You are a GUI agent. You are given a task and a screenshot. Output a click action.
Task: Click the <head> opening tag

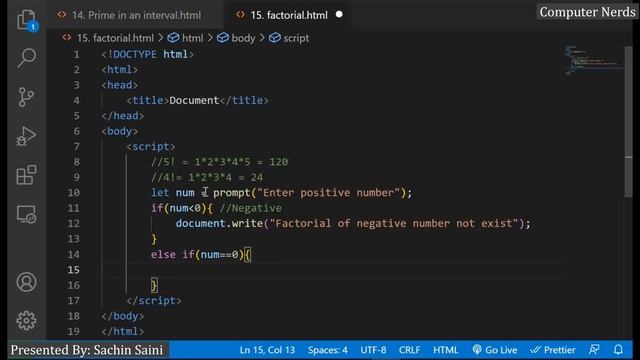coord(120,85)
